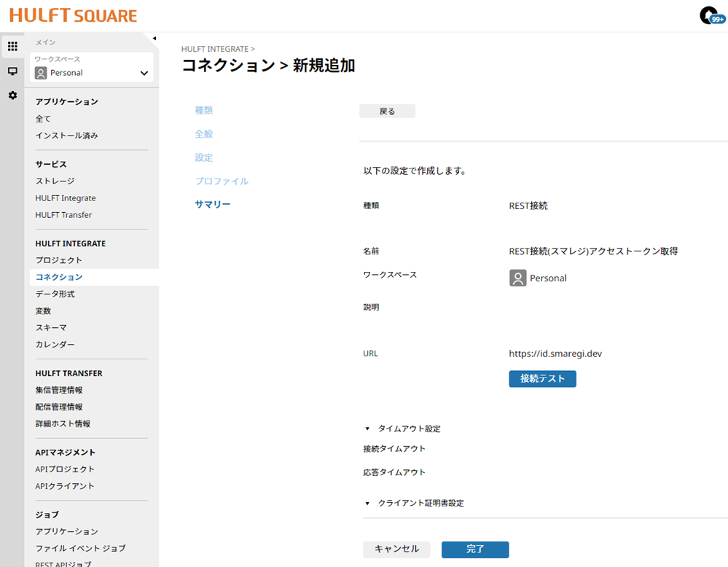Screen dimensions: 728x567
Task: Click the 戻る button
Action: (x=387, y=112)
